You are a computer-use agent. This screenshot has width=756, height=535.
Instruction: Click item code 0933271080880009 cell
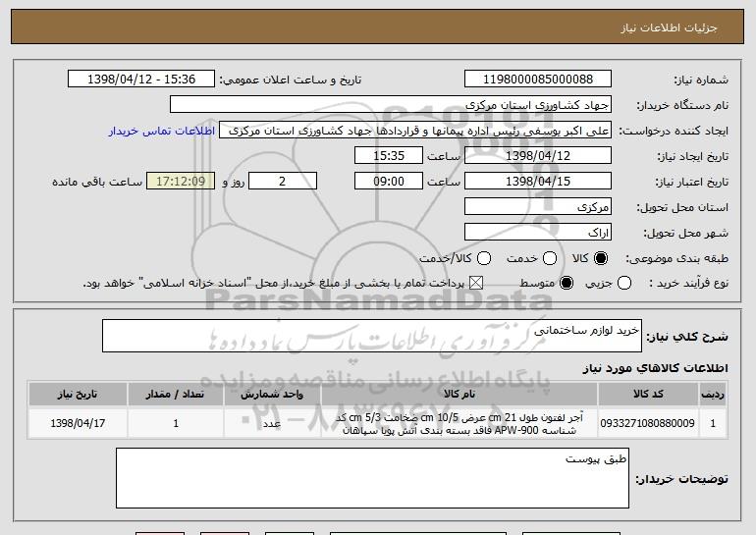tap(648, 423)
